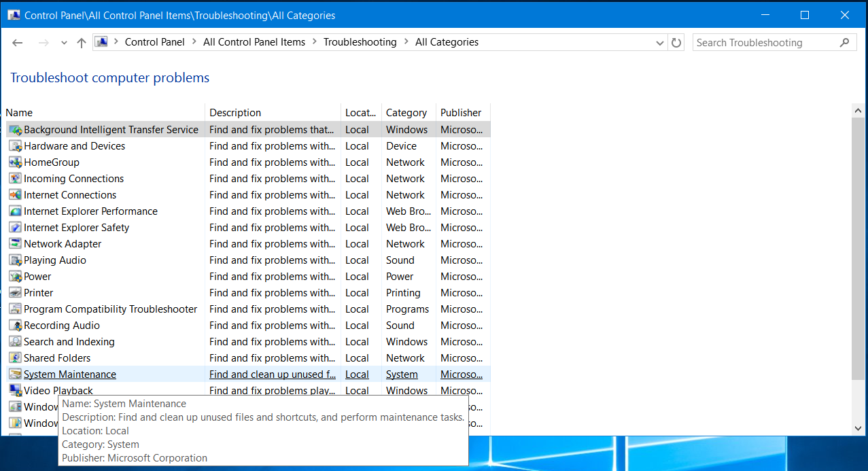Click the Printer troubleshooter icon
The image size is (868, 471).
coord(15,293)
